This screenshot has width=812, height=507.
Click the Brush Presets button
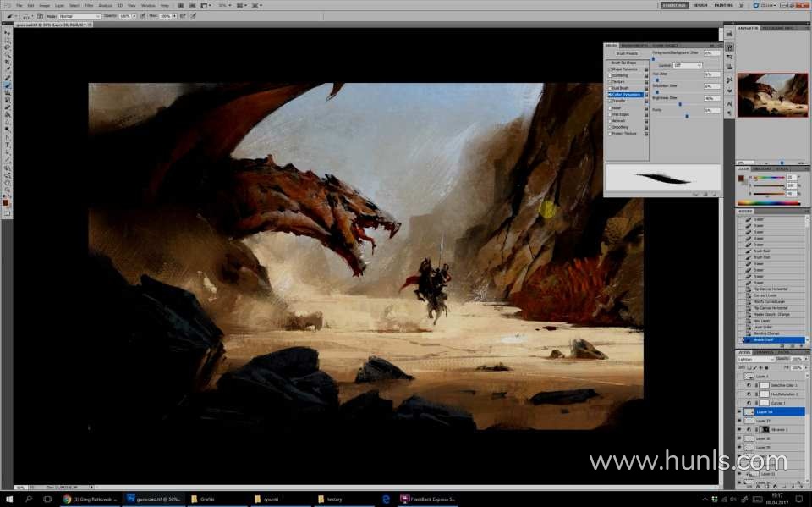tap(627, 53)
